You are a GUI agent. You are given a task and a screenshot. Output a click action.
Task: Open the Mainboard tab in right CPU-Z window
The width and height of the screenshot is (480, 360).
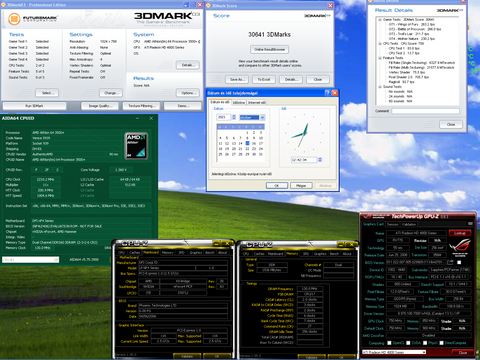pyautogui.click(x=275, y=254)
